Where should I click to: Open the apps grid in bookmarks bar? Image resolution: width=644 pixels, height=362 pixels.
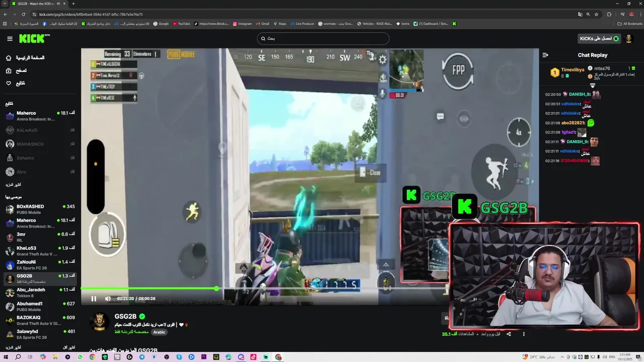click(5, 24)
